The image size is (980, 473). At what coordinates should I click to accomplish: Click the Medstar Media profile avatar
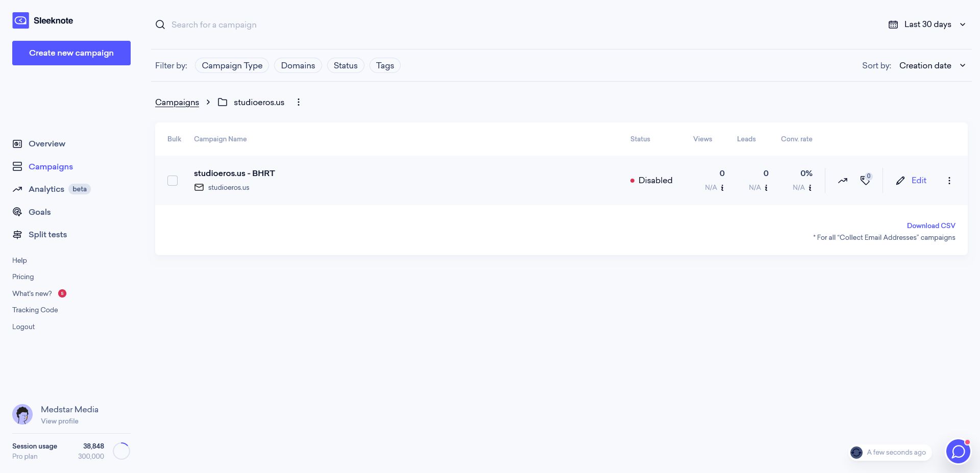point(22,414)
